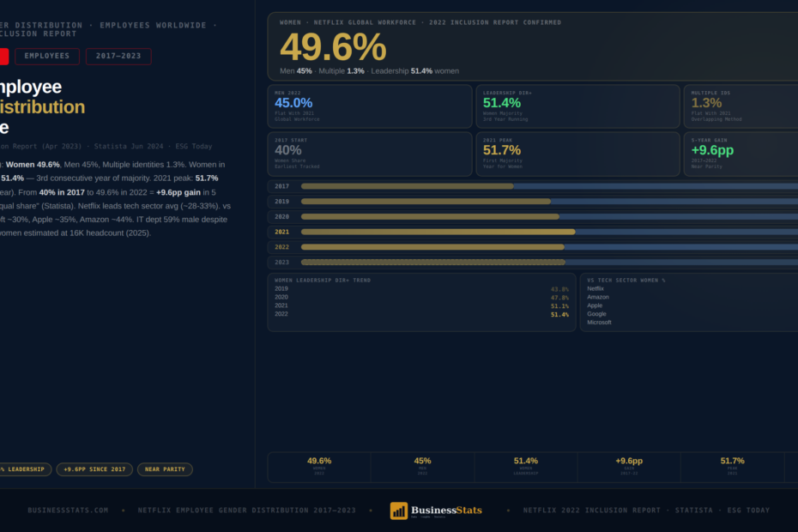Select the EMPLOYEES tag
The width and height of the screenshot is (798, 532).
[47, 56]
